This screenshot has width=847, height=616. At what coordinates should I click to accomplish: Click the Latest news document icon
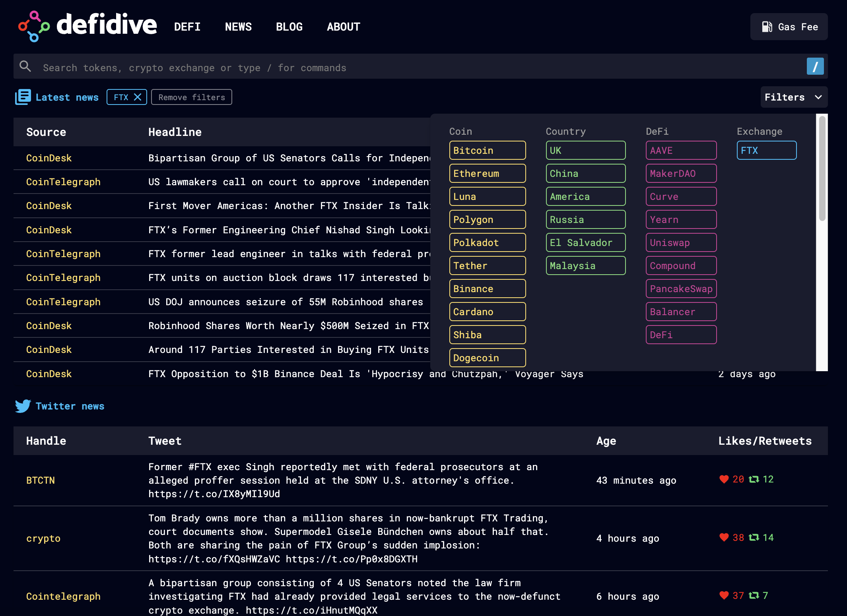23,97
